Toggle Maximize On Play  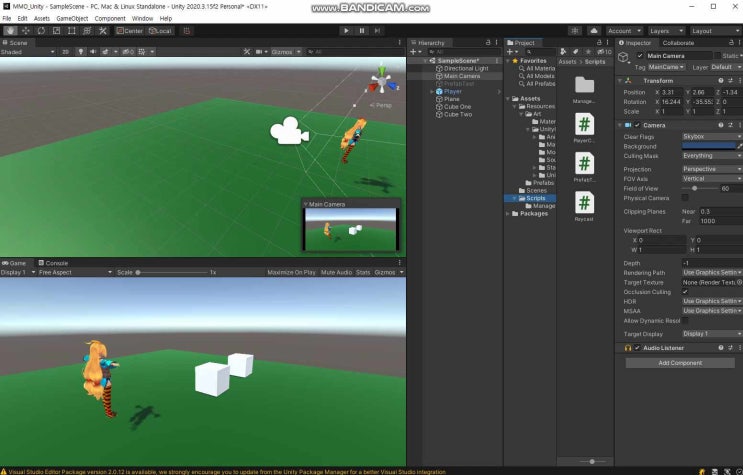(x=291, y=273)
